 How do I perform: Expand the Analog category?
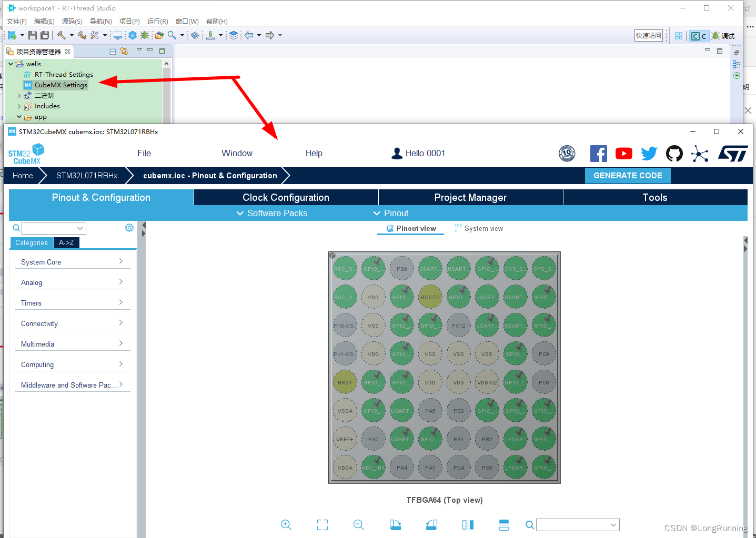[73, 282]
